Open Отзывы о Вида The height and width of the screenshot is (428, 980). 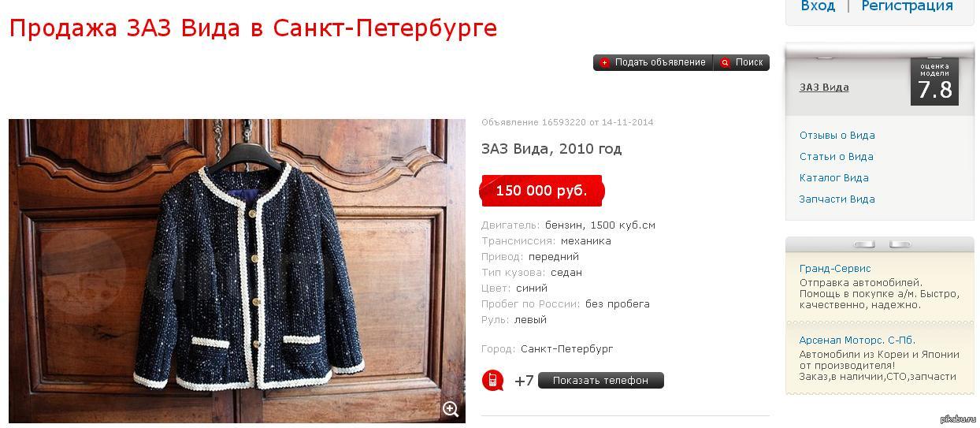[x=837, y=136]
